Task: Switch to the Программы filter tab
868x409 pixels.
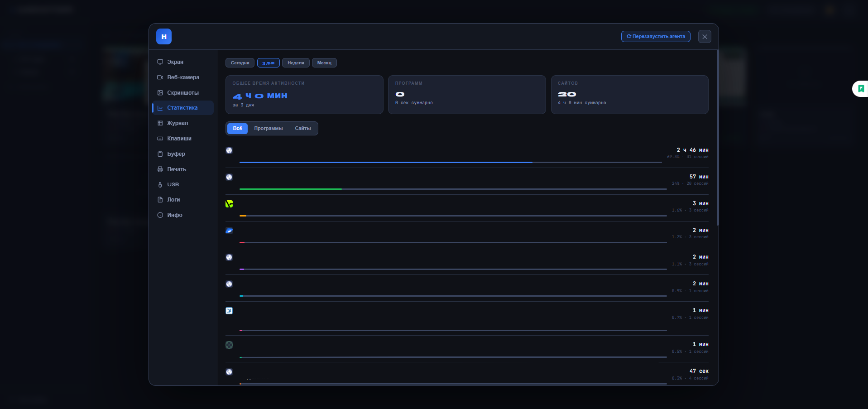Action: [x=269, y=128]
